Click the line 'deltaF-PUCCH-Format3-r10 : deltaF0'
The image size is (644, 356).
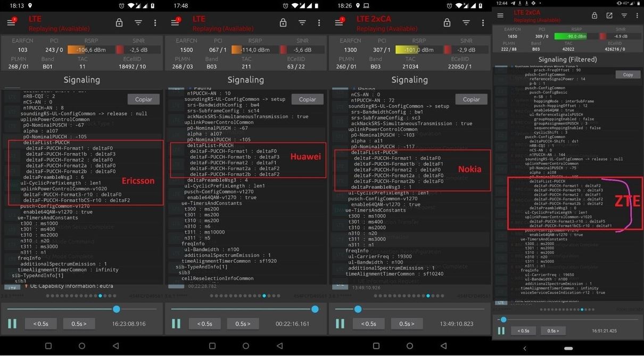coord(72,195)
